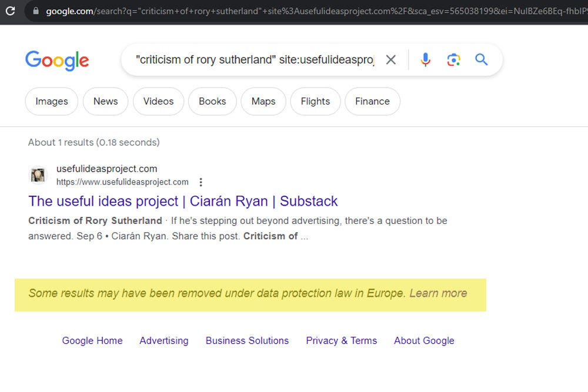The image size is (588, 392).
Task: Open Business Solutions footer link
Action: (247, 341)
